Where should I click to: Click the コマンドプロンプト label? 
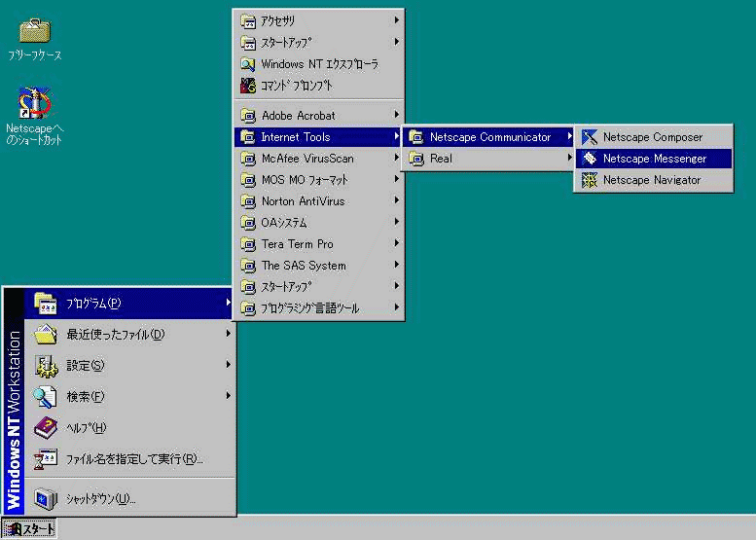coord(297,86)
